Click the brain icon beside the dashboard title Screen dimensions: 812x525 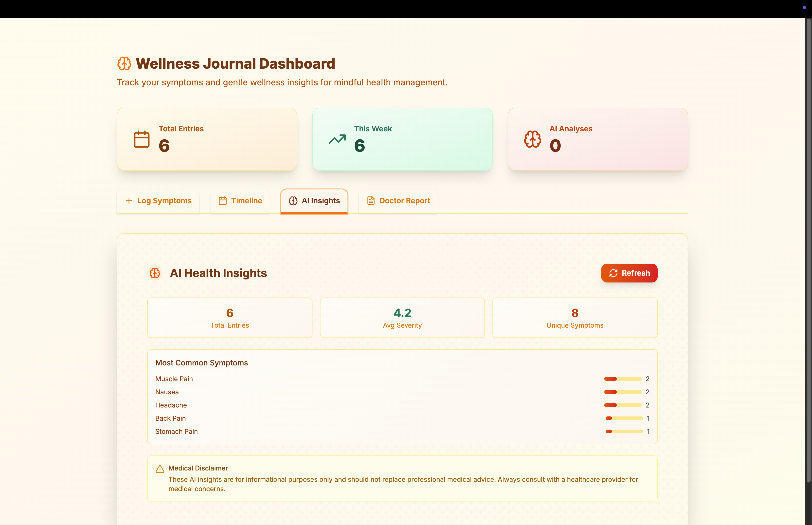pos(124,63)
